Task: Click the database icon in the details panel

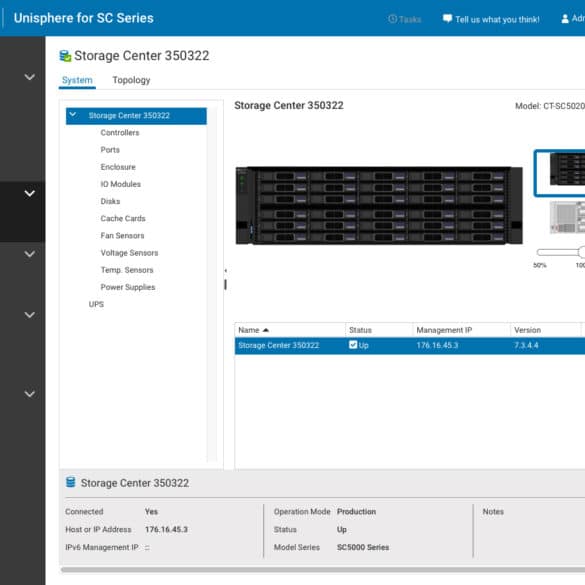Action: pos(70,482)
